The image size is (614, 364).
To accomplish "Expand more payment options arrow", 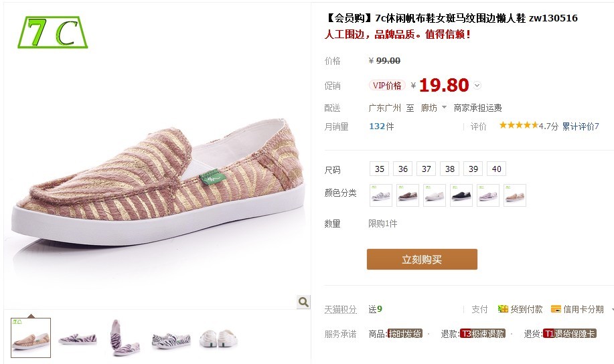I will pyautogui.click(x=612, y=309).
